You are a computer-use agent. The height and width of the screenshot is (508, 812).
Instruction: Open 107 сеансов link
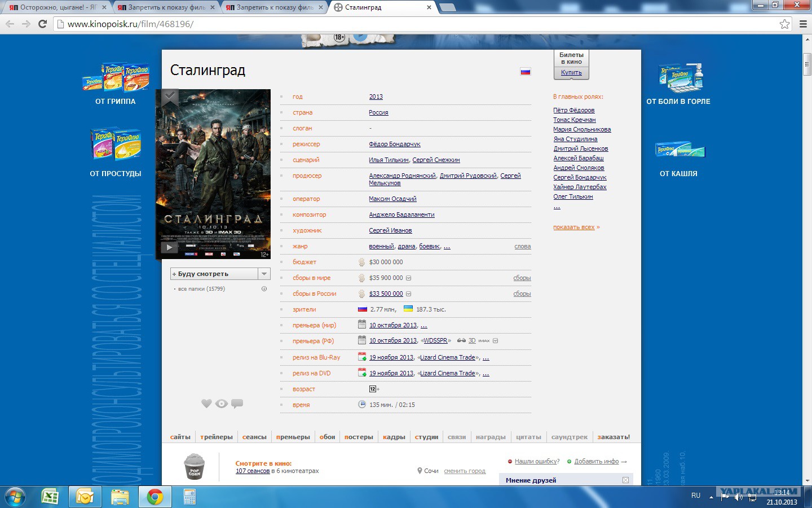pyautogui.click(x=253, y=471)
